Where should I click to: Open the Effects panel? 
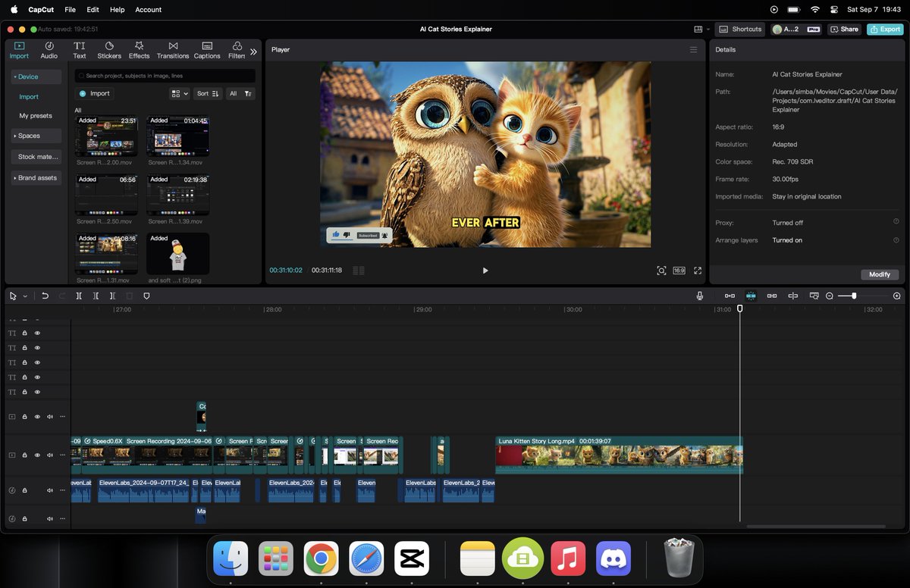[139, 50]
